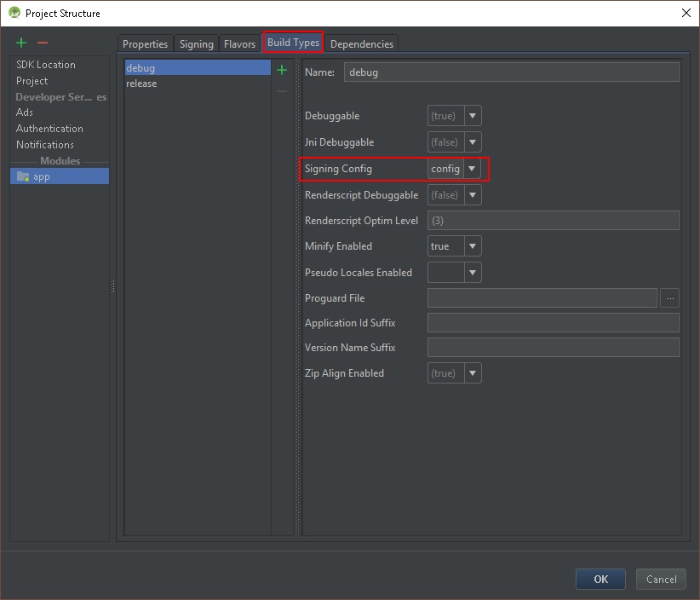Switch to the Flavors tab
The height and width of the screenshot is (600, 700).
[x=239, y=43]
